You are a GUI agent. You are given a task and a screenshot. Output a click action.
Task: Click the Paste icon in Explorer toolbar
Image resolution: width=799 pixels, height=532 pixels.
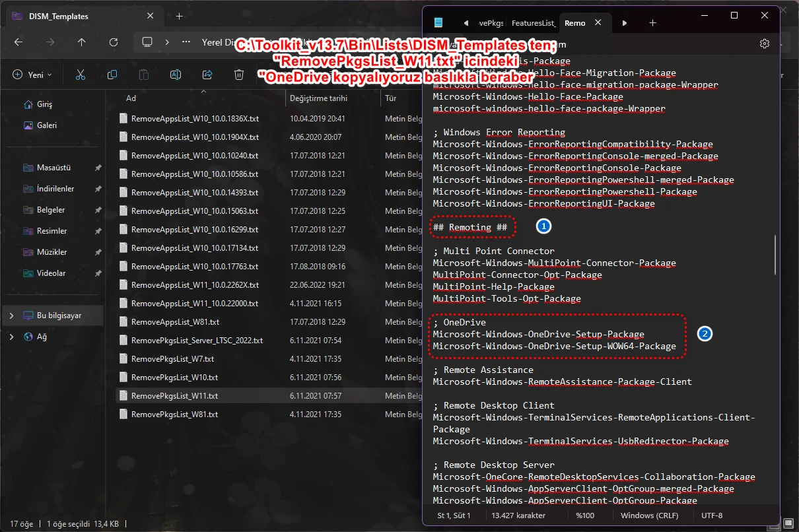pyautogui.click(x=144, y=75)
